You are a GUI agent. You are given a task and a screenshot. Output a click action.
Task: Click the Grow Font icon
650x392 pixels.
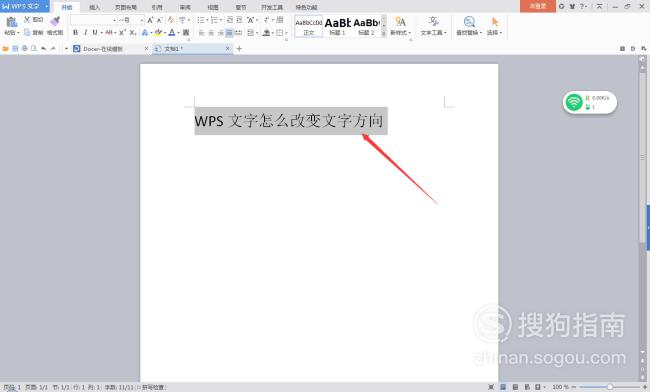150,20
